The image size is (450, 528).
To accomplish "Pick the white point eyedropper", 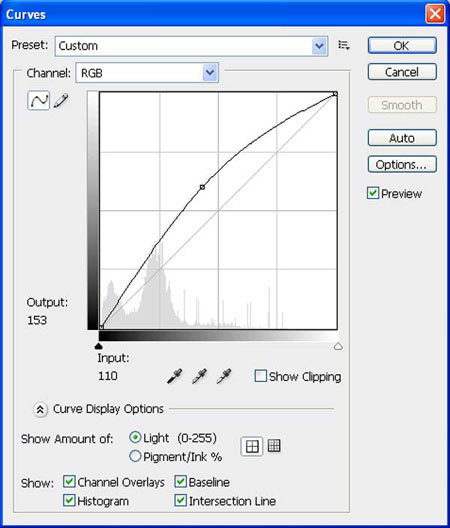I will coord(224,376).
